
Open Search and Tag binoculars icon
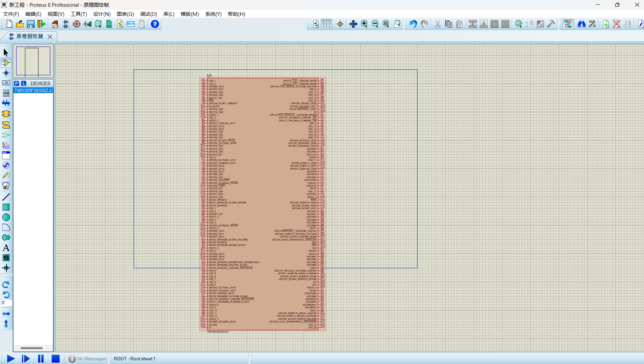[x=582, y=24]
